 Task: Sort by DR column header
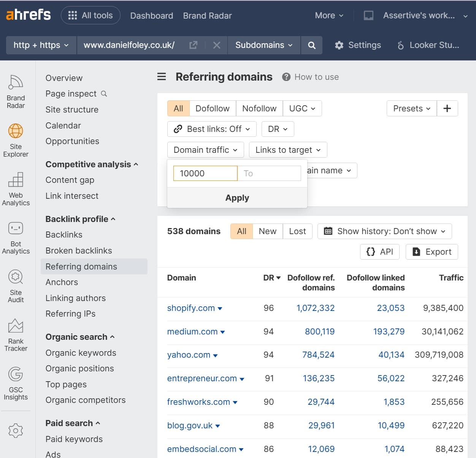point(271,278)
